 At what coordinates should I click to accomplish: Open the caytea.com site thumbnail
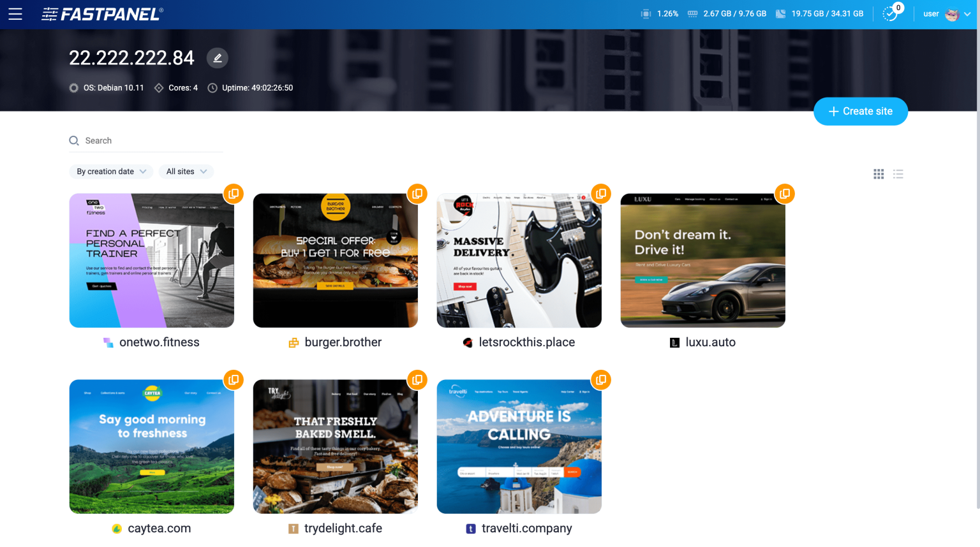151,446
